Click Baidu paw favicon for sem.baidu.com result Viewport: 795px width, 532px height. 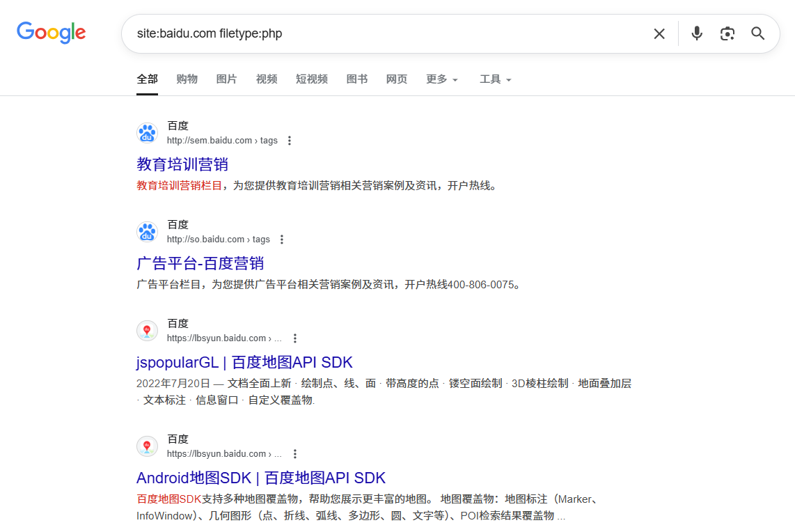coord(147,133)
